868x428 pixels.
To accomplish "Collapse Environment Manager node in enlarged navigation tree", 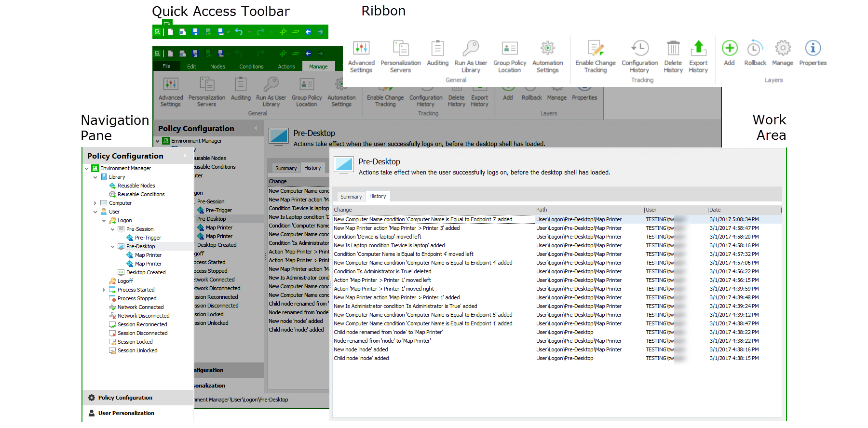I will point(87,169).
